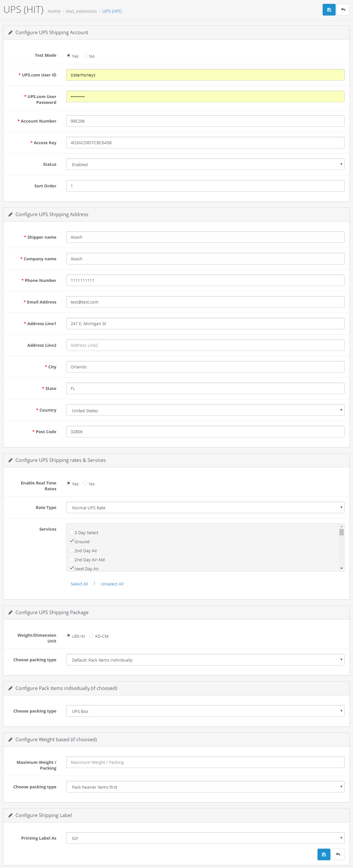353x868 pixels.
Task: Click the Access Key field
Action: pyautogui.click(x=205, y=143)
